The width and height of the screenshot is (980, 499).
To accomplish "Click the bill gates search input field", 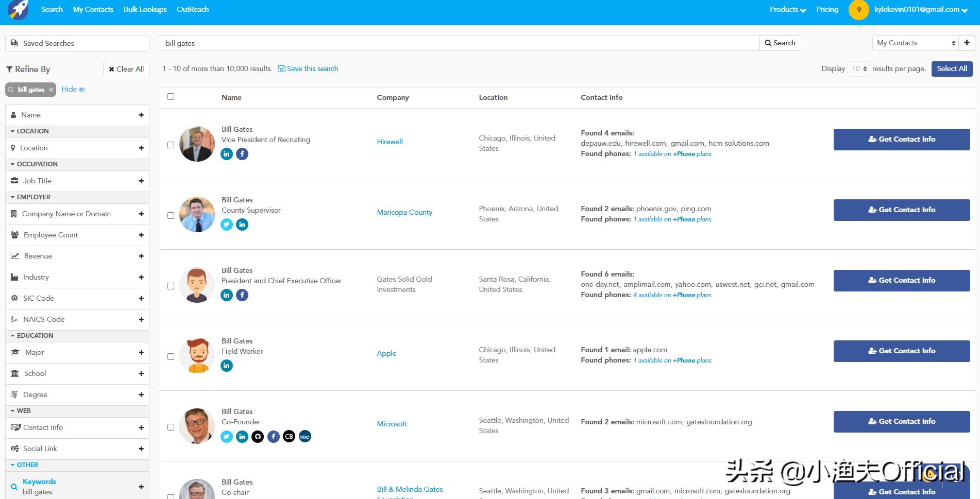I will tap(459, 43).
